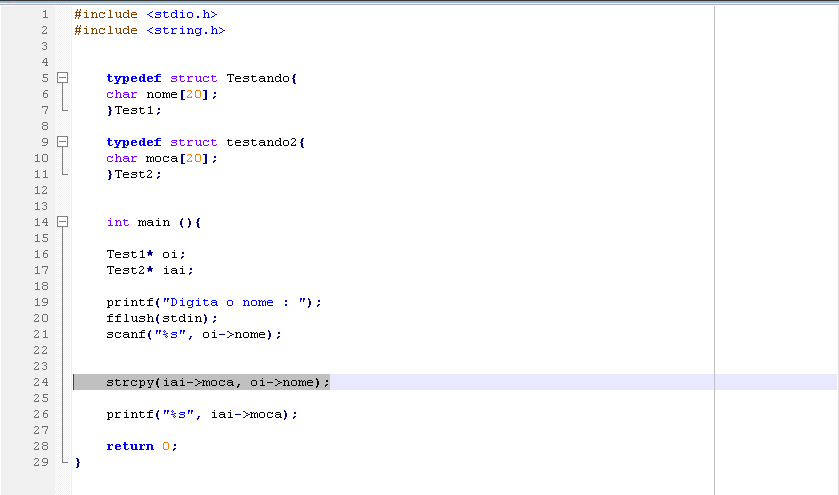Click 'Test2* iai;' declaration
The height and width of the screenshot is (495, 839).
150,270
